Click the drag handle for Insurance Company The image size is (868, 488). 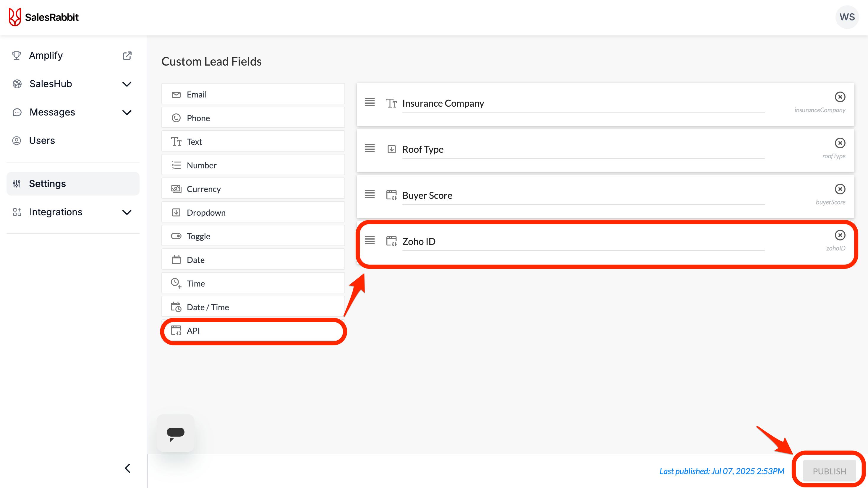coord(370,102)
